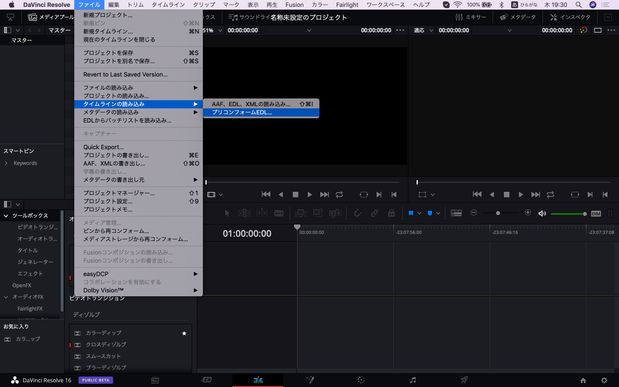Screen dimensions: 619x387
Task: Mute audio with the speaker icon
Action: 542,214
